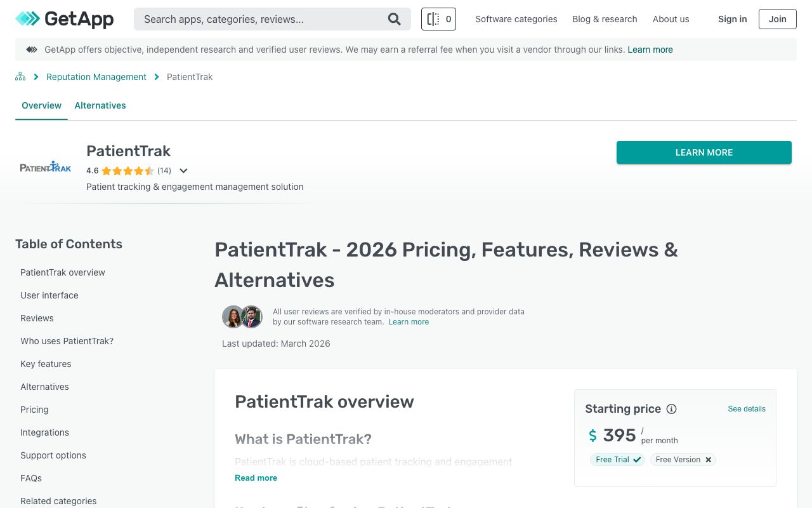Expand the rating breakdown chevron
This screenshot has height=508, width=812.
(183, 171)
